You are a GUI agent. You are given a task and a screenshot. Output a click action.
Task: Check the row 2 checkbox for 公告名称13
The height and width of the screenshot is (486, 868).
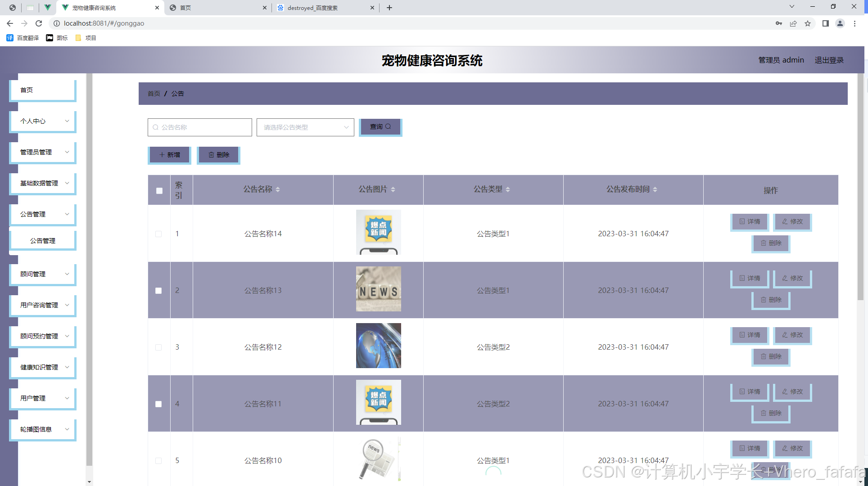pyautogui.click(x=158, y=291)
